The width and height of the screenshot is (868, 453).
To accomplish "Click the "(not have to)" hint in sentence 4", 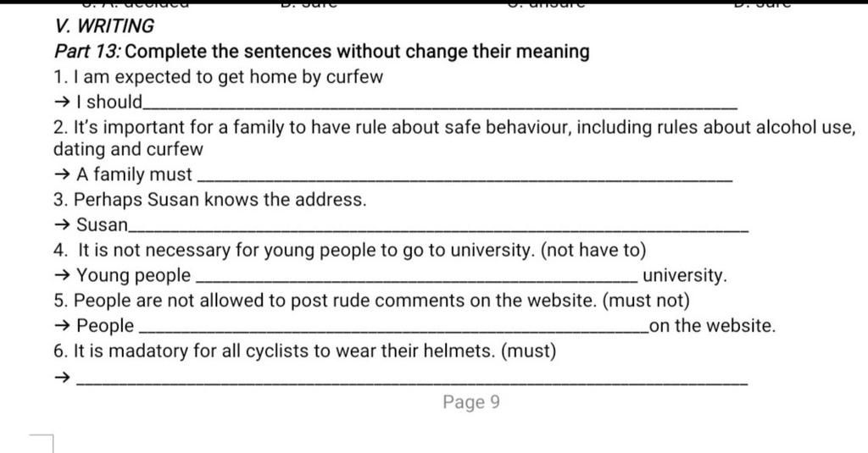I will [593, 251].
